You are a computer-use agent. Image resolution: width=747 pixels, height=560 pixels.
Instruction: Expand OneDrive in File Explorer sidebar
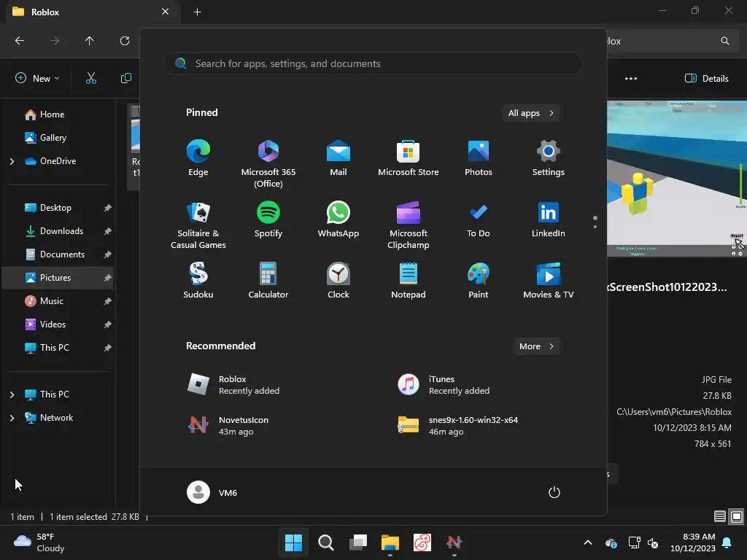pos(12,161)
